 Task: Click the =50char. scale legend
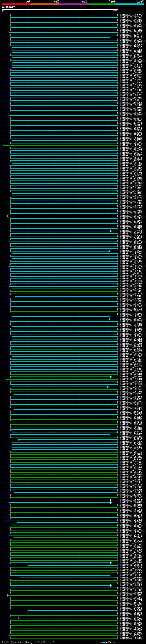pyautogui.click(x=109, y=642)
